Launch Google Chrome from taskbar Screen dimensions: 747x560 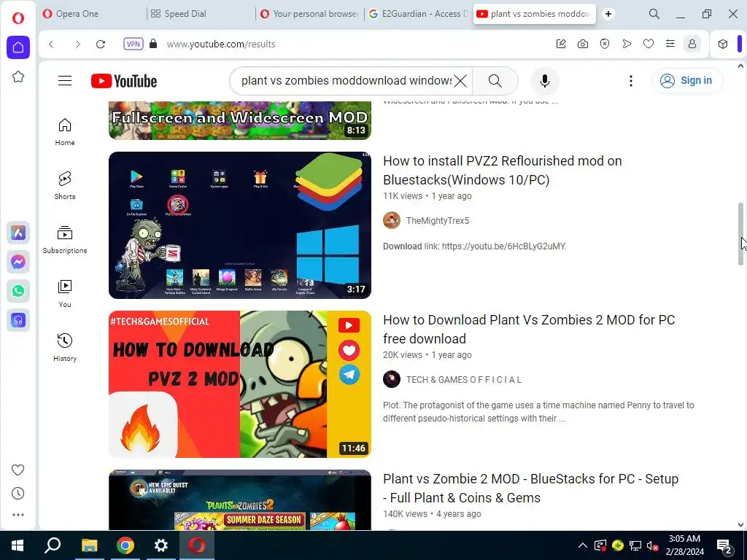pos(125,545)
